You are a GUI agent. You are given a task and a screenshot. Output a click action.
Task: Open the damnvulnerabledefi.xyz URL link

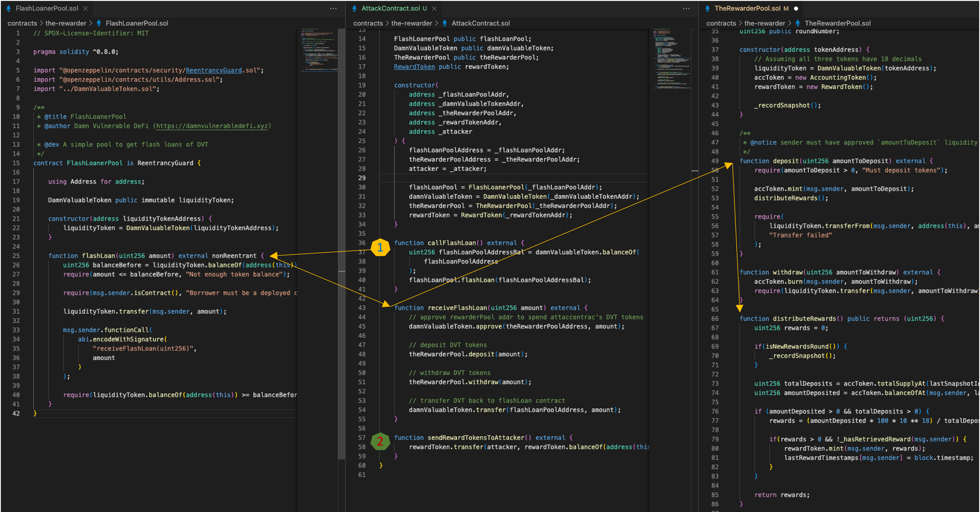[212, 126]
